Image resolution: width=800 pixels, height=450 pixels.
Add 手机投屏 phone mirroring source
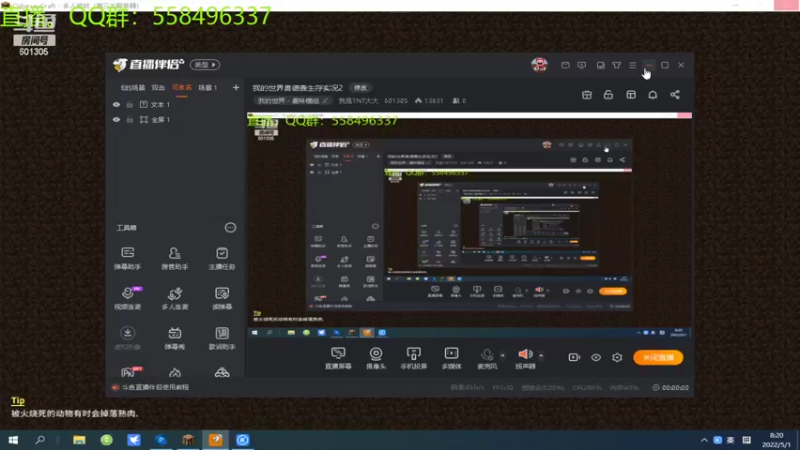(x=414, y=358)
